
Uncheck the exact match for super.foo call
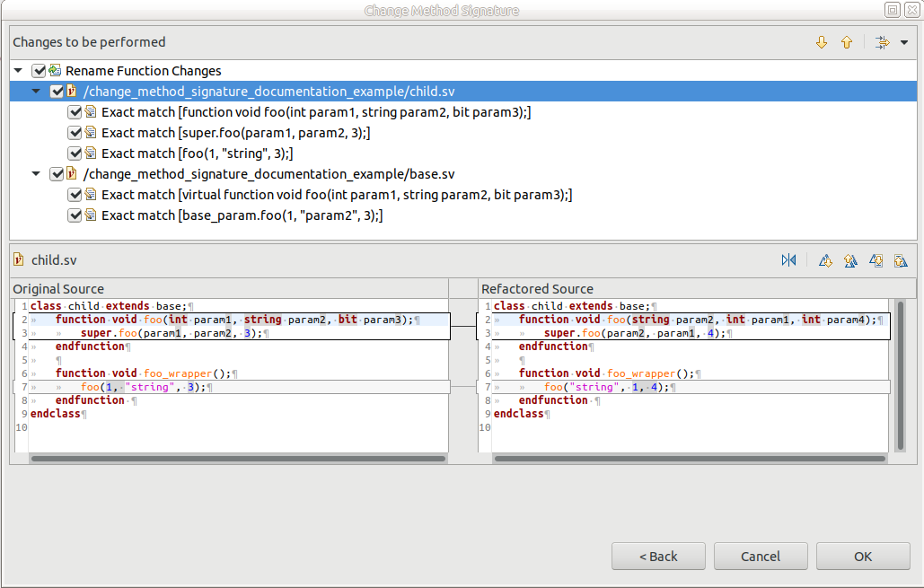pyautogui.click(x=75, y=132)
